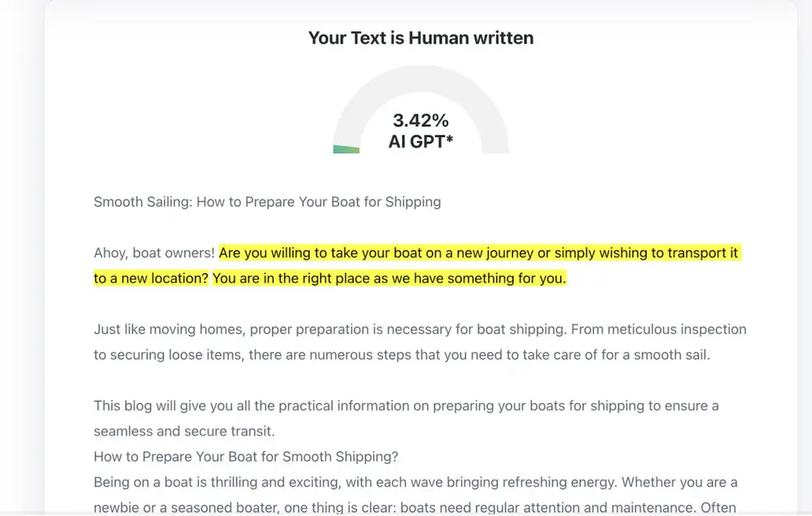812x516 pixels.
Task: Click the subheading 'How to Prepare Your Boat for Smooth Shipping?'
Action: pyautogui.click(x=246, y=457)
